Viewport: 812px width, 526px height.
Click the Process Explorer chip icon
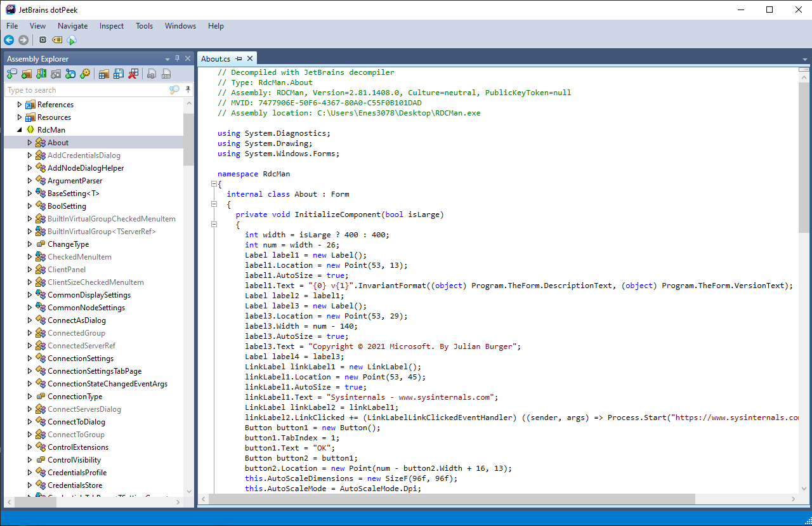(x=43, y=40)
